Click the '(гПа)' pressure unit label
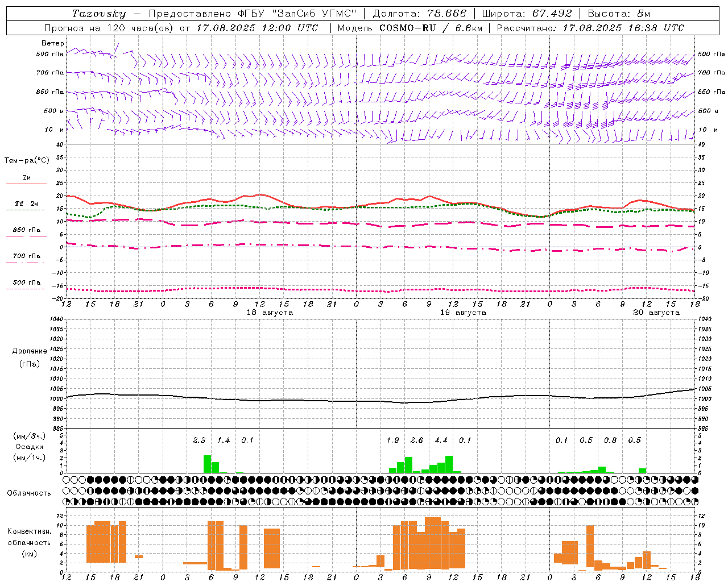 click(x=30, y=364)
